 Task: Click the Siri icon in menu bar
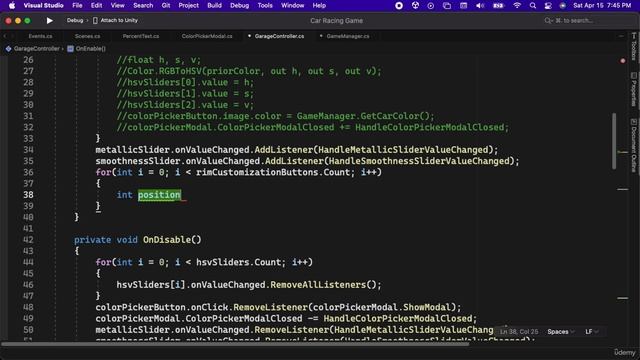[562, 5]
